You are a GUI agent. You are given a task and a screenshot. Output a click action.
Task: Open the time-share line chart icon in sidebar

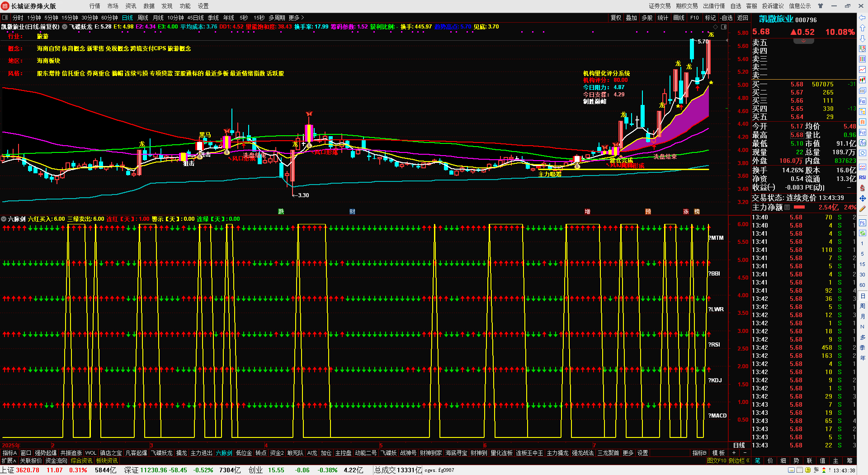tap(863, 70)
